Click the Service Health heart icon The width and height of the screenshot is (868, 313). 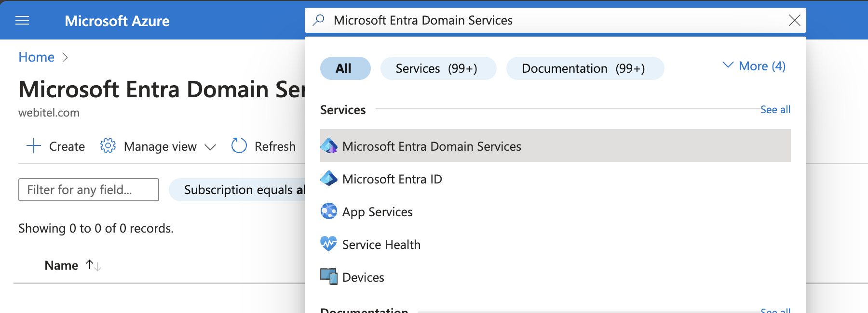329,244
